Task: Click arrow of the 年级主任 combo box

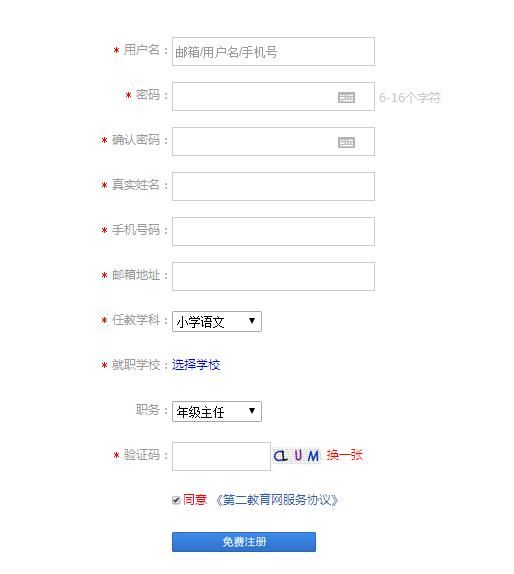Action: coord(252,411)
